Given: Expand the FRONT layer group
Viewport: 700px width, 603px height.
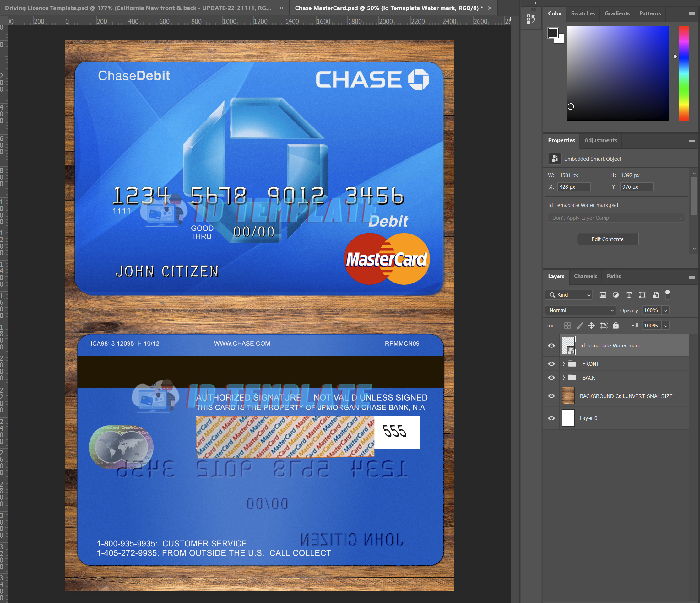Looking at the screenshot, I should click(563, 363).
